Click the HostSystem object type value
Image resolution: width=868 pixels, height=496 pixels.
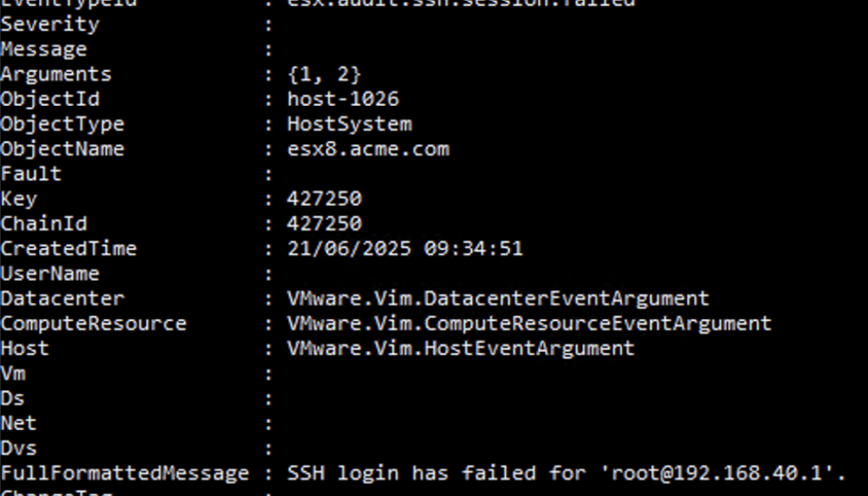click(x=349, y=124)
